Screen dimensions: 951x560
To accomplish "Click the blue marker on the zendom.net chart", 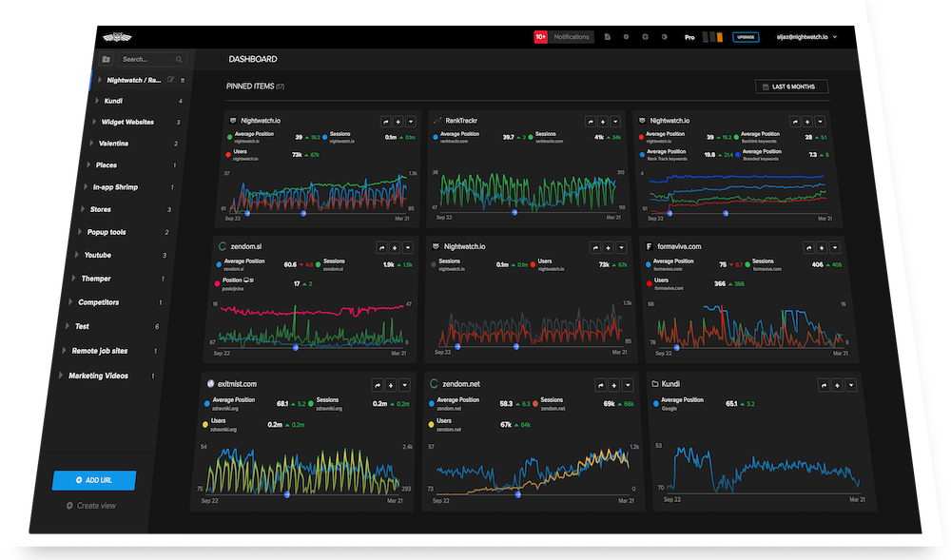I will (x=518, y=494).
